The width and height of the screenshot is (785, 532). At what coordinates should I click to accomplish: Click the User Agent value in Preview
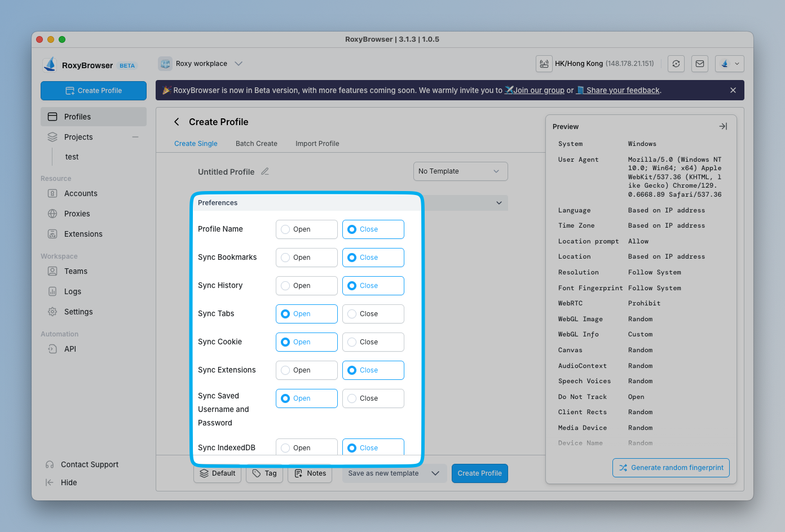pyautogui.click(x=675, y=177)
